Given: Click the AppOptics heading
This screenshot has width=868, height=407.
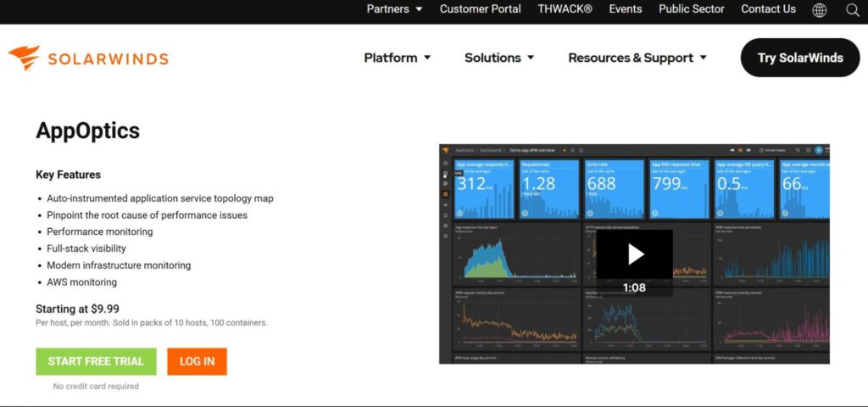Looking at the screenshot, I should point(88,131).
